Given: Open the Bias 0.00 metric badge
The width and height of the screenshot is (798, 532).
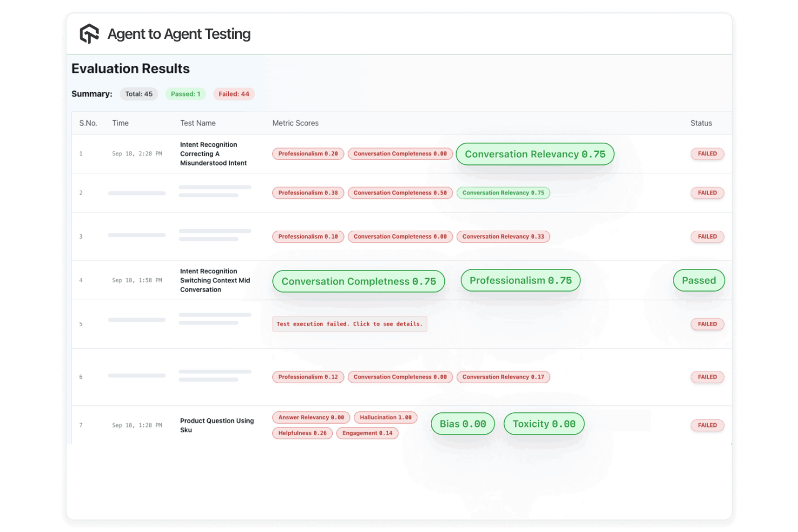Looking at the screenshot, I should click(462, 424).
